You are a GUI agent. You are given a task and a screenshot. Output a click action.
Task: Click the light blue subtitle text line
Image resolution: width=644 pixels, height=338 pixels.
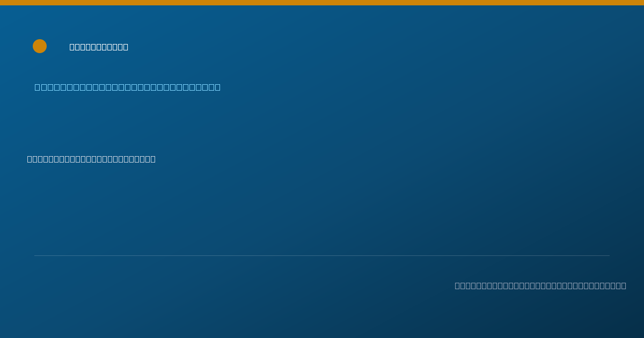tap(128, 87)
